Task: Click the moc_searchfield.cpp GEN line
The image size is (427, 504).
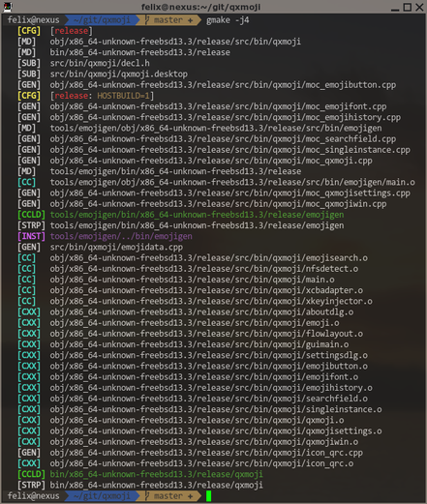Action: [x=206, y=139]
